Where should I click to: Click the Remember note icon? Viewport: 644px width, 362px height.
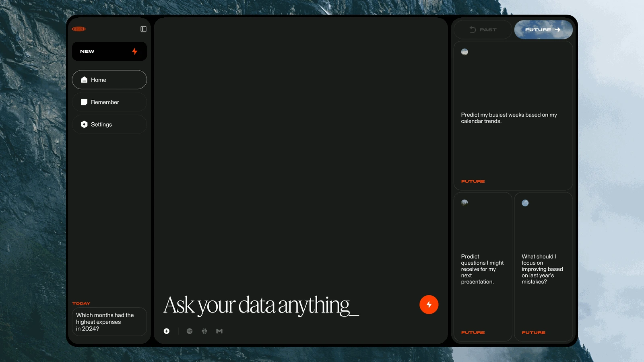[x=84, y=102]
